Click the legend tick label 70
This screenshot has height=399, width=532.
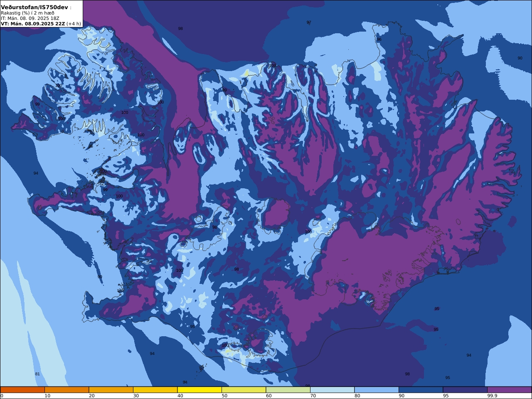click(x=313, y=396)
